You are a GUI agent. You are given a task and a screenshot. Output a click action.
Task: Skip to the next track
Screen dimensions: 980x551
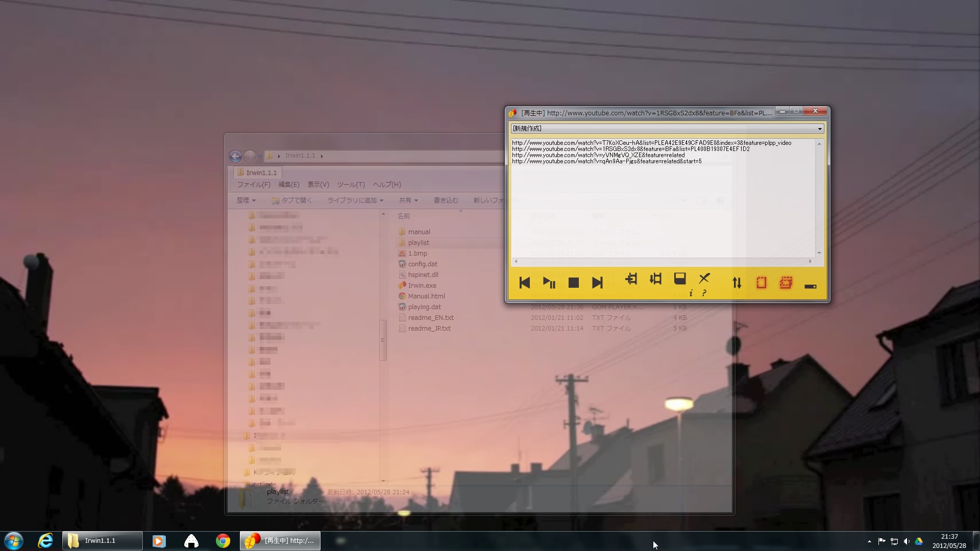tap(597, 283)
